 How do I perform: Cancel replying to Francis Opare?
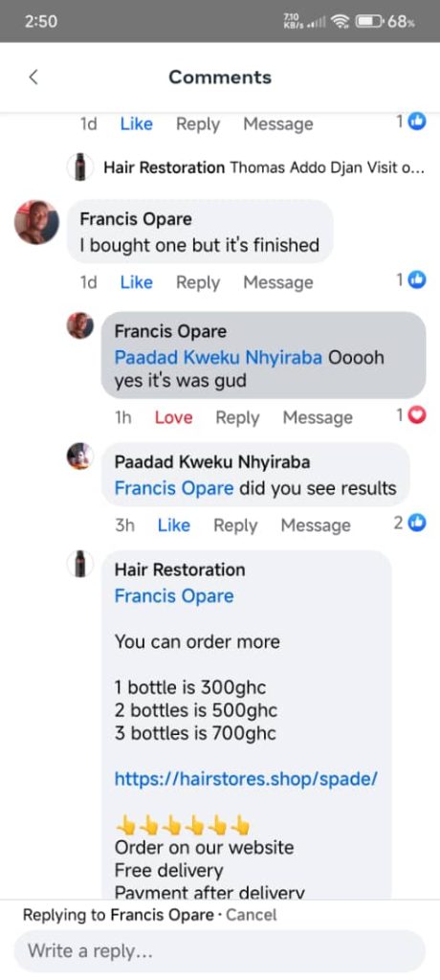click(x=252, y=915)
